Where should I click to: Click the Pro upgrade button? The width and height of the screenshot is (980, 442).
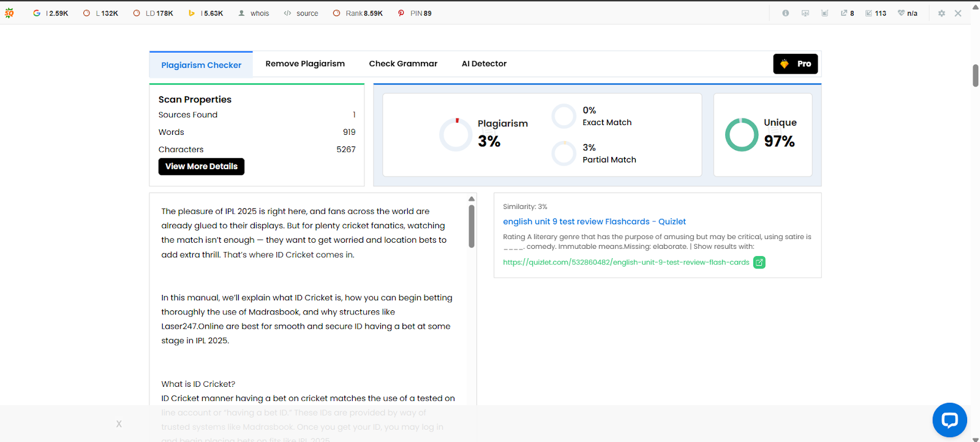(x=795, y=64)
